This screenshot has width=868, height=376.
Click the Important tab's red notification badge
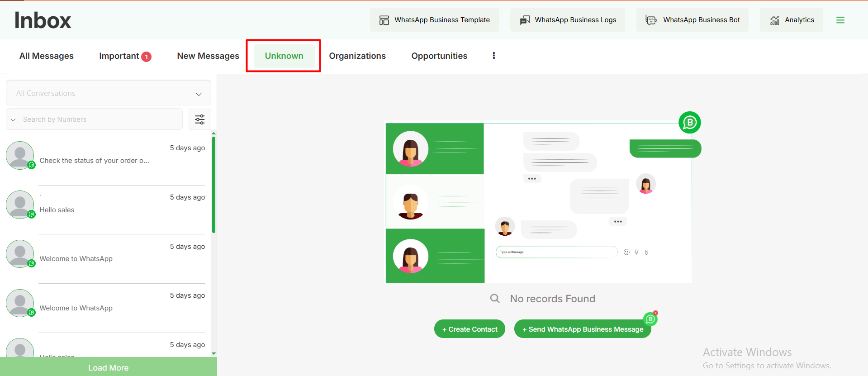[146, 57]
